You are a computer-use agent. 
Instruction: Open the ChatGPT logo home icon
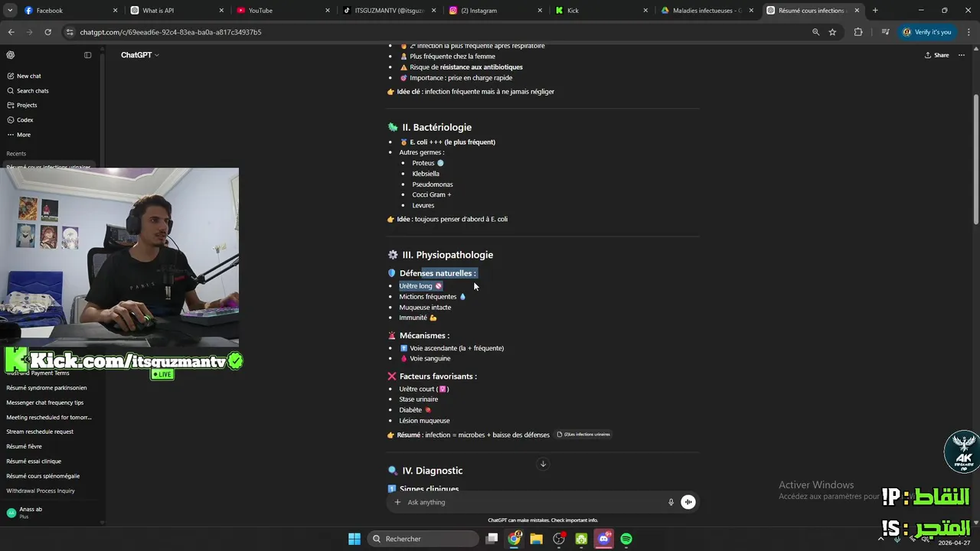click(x=11, y=55)
